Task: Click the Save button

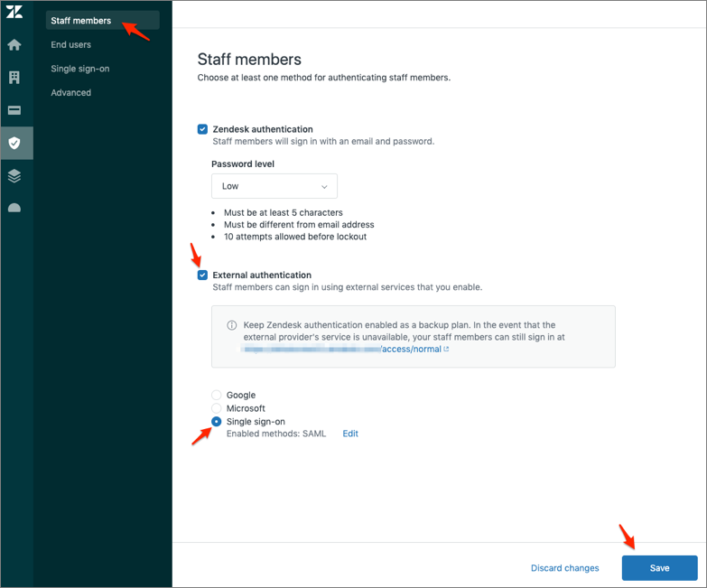Action: pyautogui.click(x=659, y=568)
